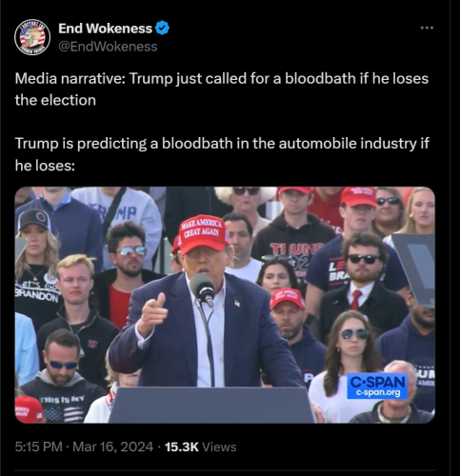Open the 5:15 PM timestamp link
Image resolution: width=460 pixels, height=476 pixels.
[x=39, y=446]
